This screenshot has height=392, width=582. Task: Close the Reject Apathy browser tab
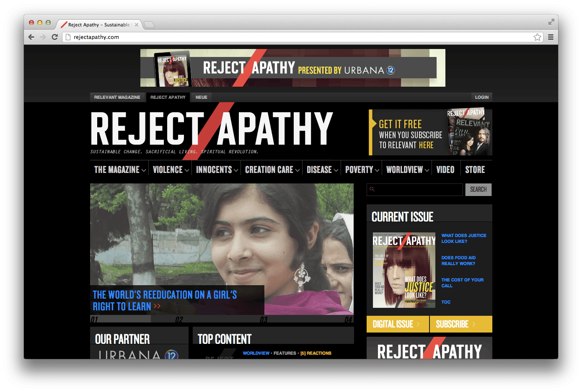coord(137,25)
